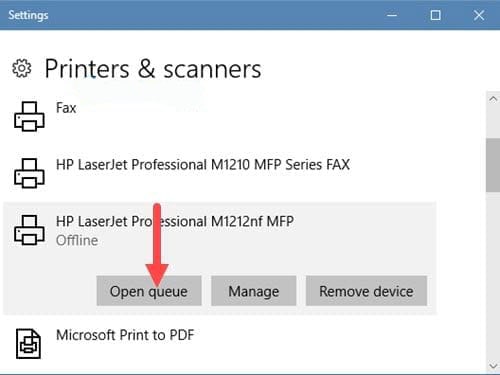Viewport: 500px width, 375px height.
Task: Click the M1212nf MFP printer icon
Action: point(29,230)
